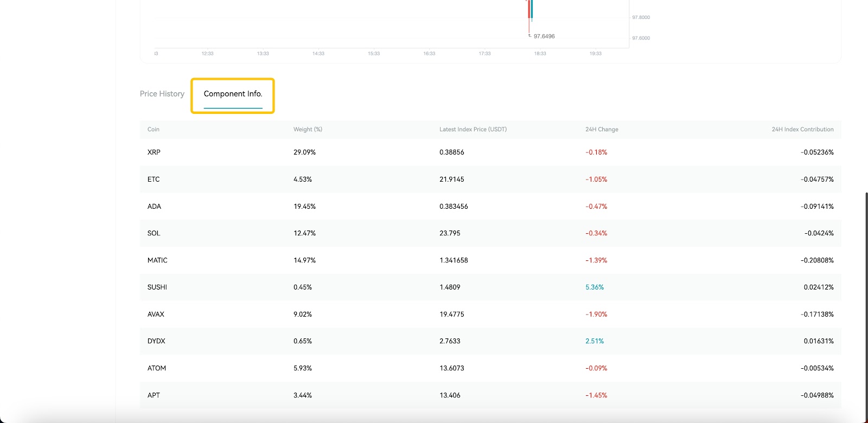This screenshot has width=868, height=423.
Task: Click the 24H Change column header
Action: [x=602, y=130]
